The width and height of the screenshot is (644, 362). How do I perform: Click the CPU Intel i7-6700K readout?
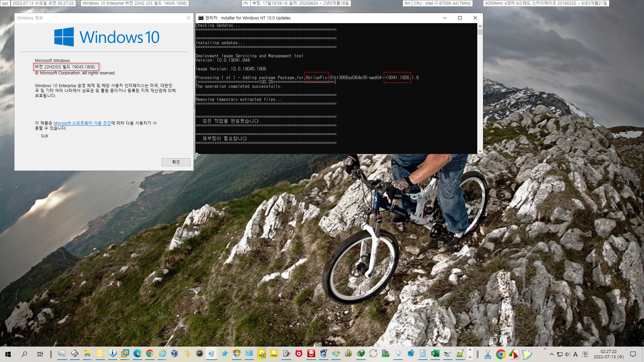[442, 3]
